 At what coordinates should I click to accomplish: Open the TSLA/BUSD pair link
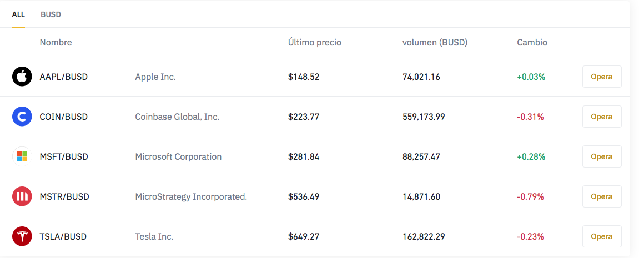(x=63, y=236)
